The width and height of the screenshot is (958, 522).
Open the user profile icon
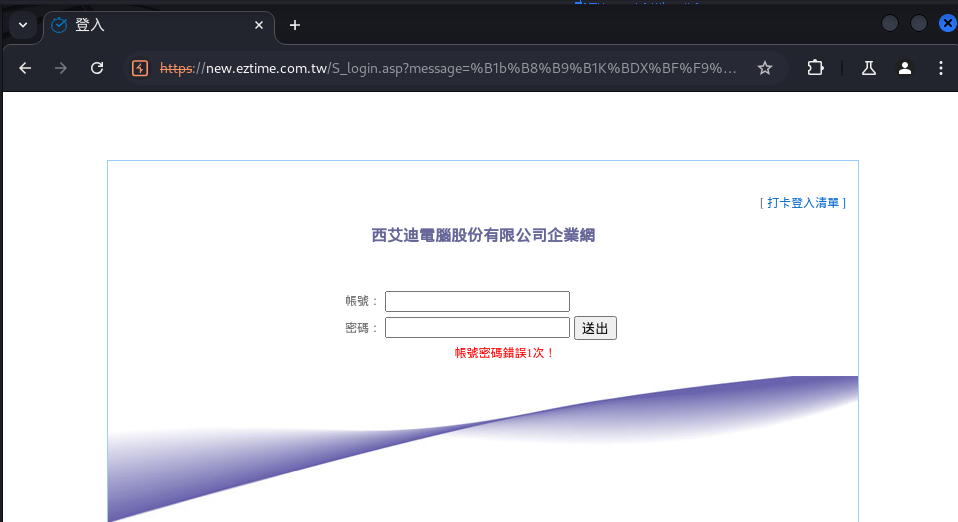coord(905,68)
